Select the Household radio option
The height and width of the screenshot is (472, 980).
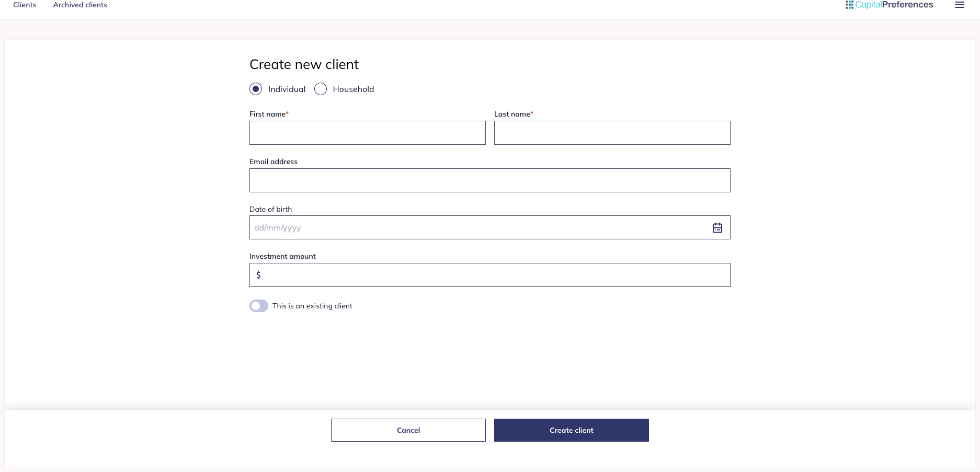(321, 89)
